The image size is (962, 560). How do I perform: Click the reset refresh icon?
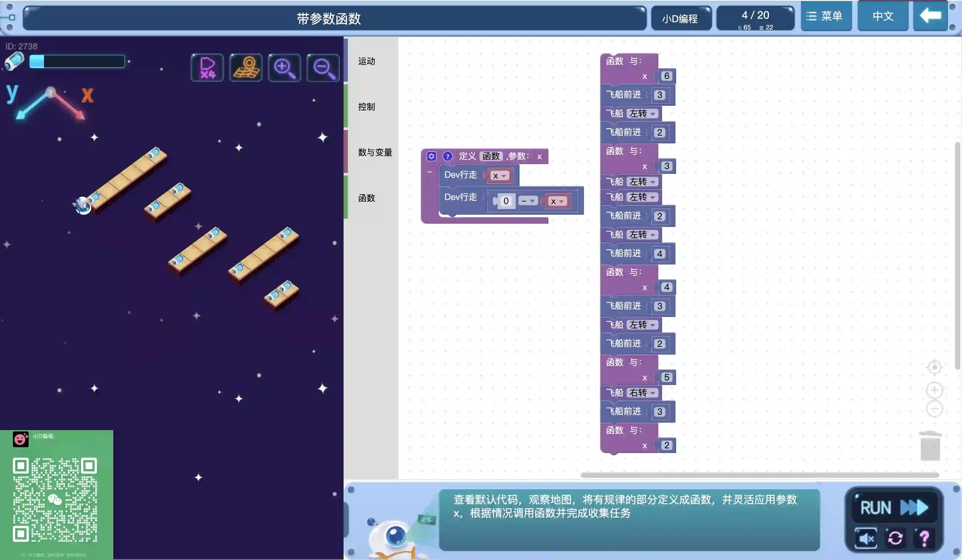pos(895,538)
